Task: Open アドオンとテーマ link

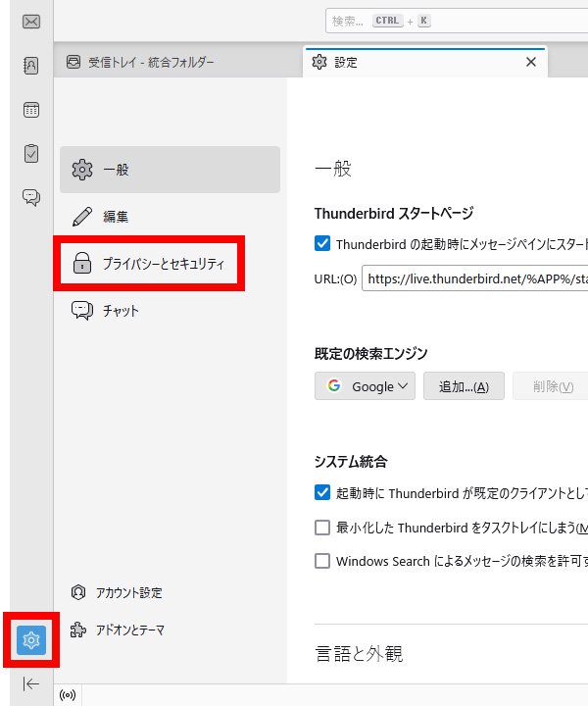Action: (x=118, y=630)
